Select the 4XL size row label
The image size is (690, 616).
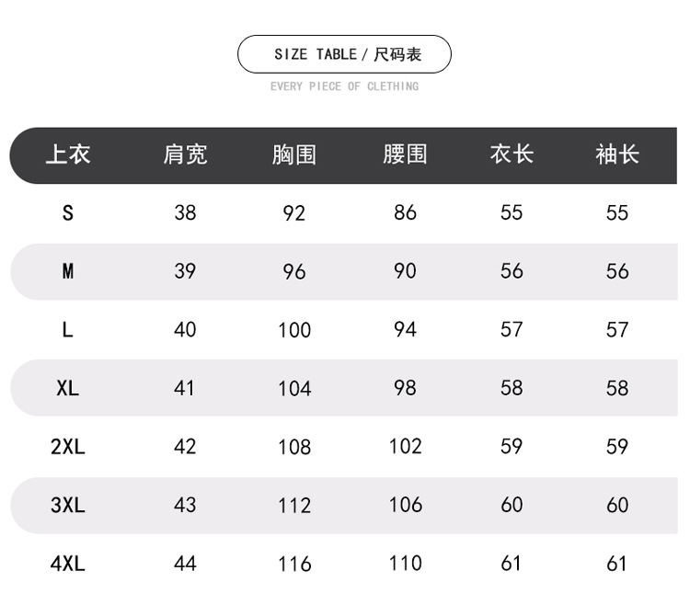tap(67, 564)
